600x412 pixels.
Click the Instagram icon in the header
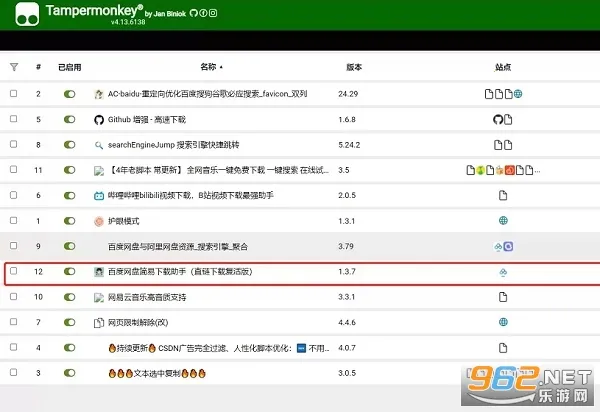coord(214,13)
